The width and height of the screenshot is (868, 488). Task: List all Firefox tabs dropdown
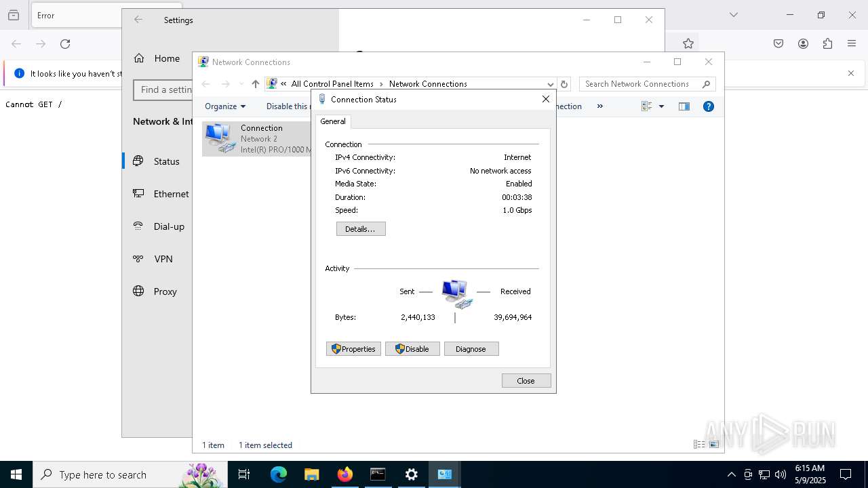tap(733, 15)
